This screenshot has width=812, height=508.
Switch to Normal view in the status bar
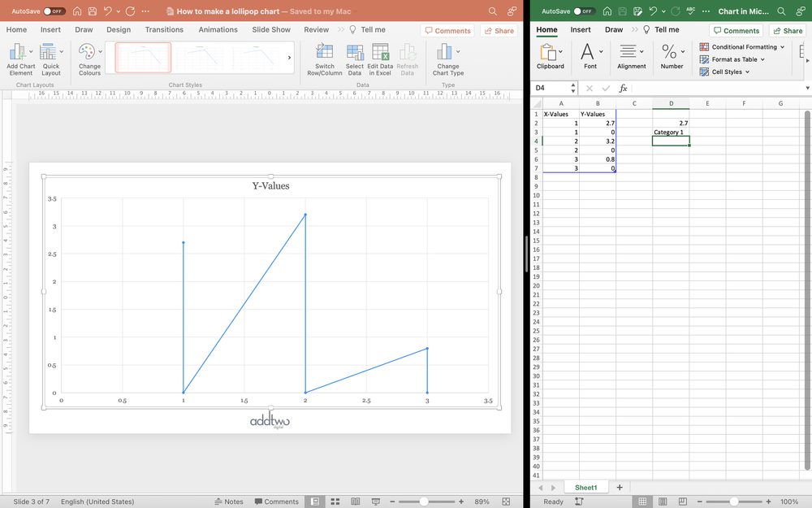[314, 501]
